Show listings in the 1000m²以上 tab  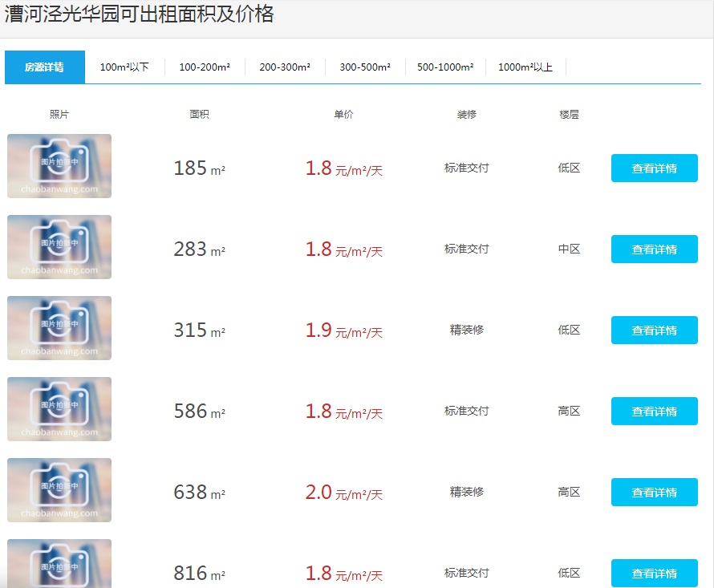[525, 67]
